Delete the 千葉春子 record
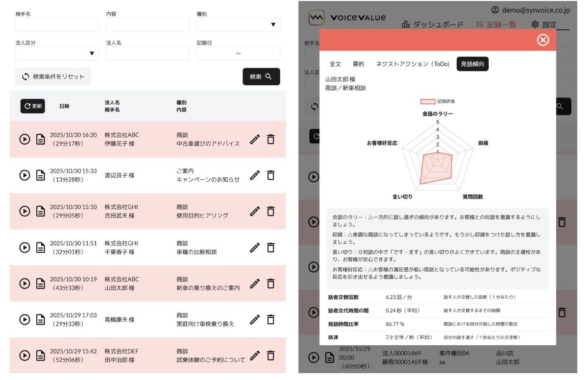588x380 pixels. 270,247
